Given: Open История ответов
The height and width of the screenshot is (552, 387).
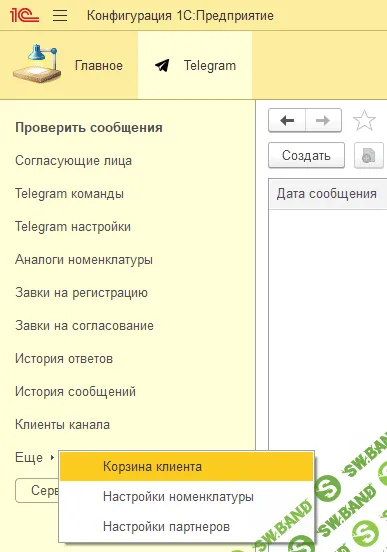Looking at the screenshot, I should (64, 358).
